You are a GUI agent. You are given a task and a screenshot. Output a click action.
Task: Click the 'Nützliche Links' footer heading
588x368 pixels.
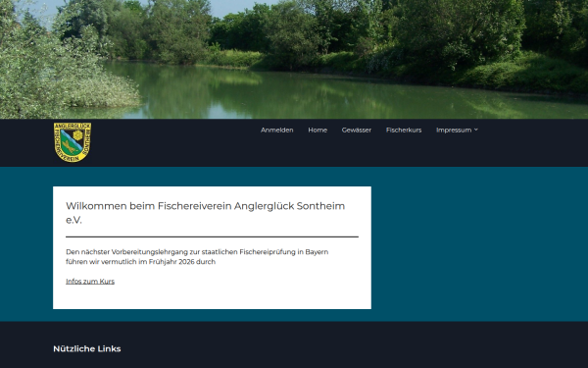pyautogui.click(x=87, y=348)
